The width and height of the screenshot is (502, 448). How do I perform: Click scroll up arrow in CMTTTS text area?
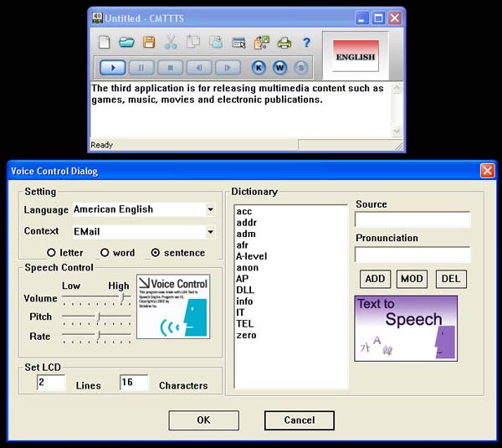pyautogui.click(x=397, y=88)
